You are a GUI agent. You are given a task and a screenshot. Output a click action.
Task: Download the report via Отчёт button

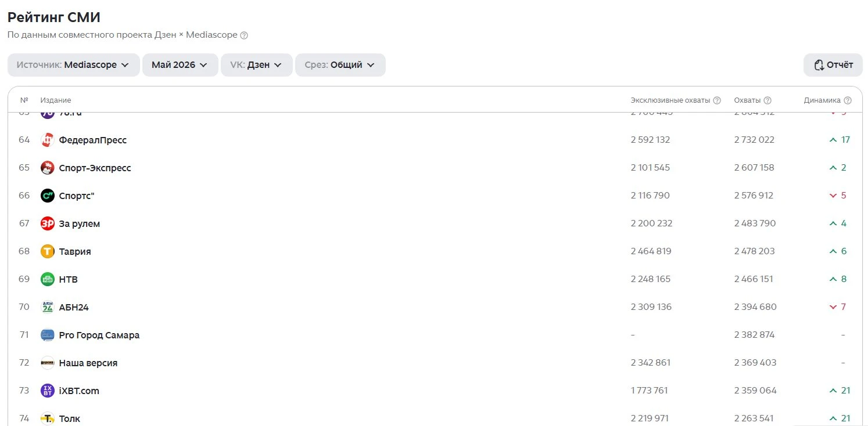(833, 65)
